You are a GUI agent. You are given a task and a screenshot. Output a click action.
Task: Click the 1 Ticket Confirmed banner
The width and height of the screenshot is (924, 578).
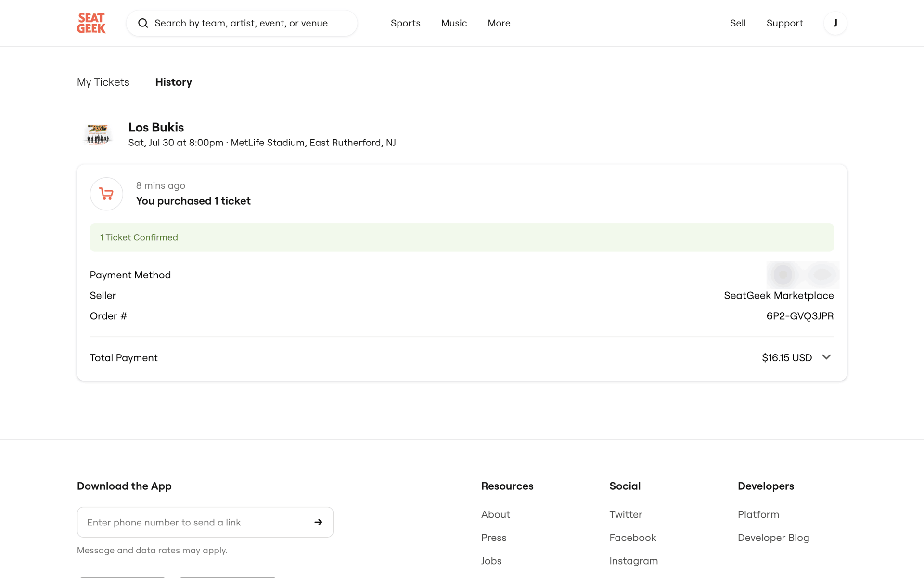[462, 237]
